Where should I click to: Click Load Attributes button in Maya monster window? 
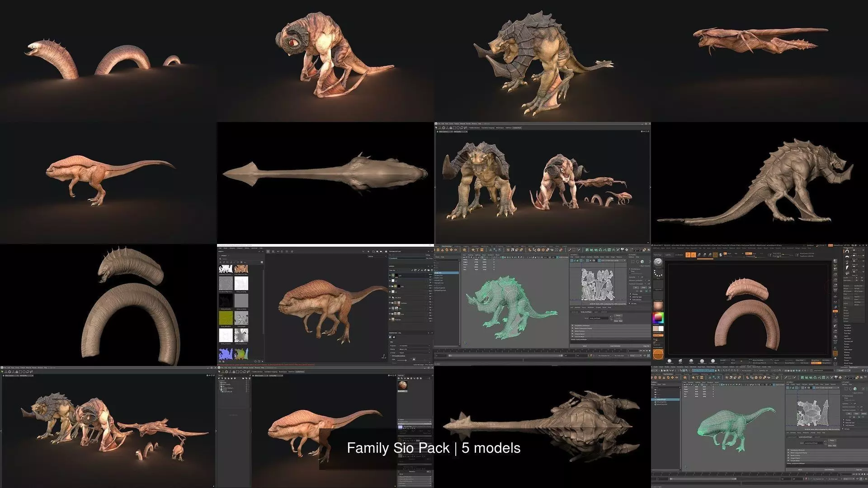(615, 346)
